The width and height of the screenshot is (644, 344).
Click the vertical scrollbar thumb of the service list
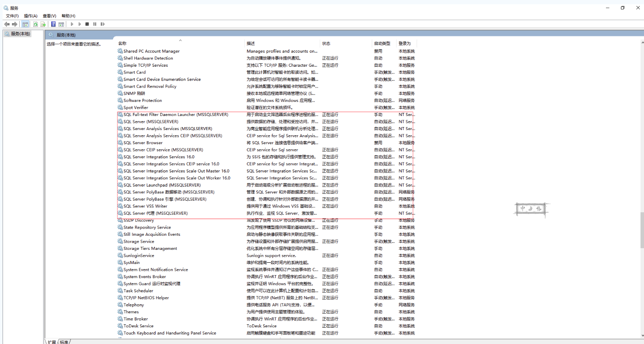[x=642, y=230]
